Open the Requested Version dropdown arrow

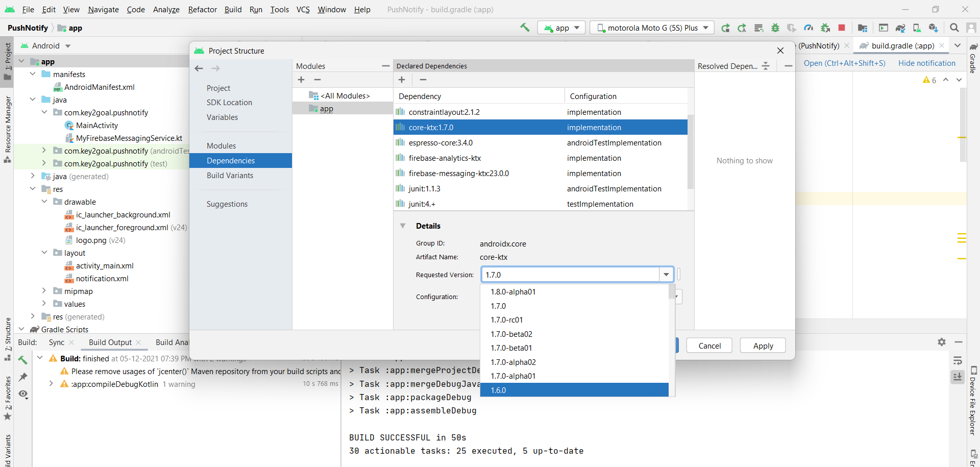tap(666, 275)
